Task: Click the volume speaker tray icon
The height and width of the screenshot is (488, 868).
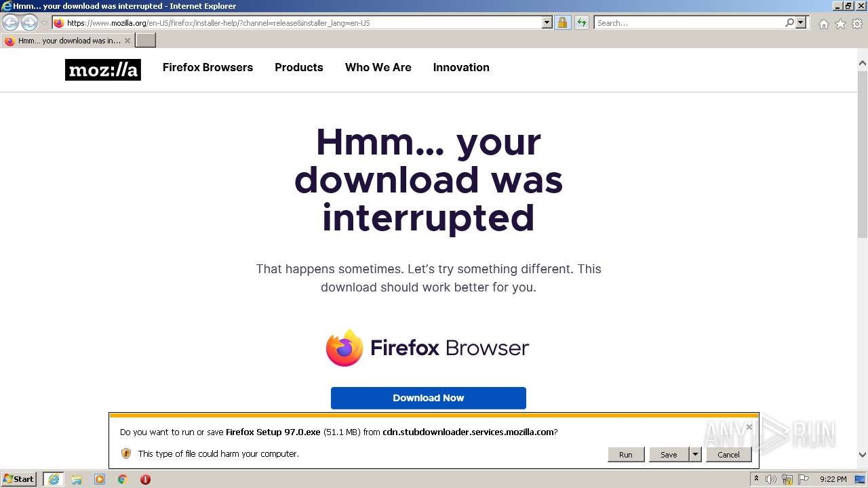Action: (771, 479)
